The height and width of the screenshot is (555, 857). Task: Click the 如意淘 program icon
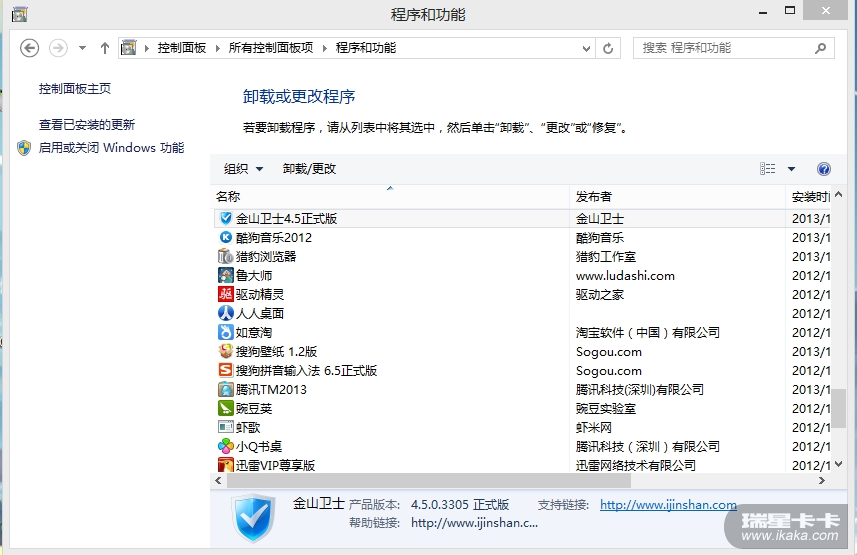tap(226, 332)
